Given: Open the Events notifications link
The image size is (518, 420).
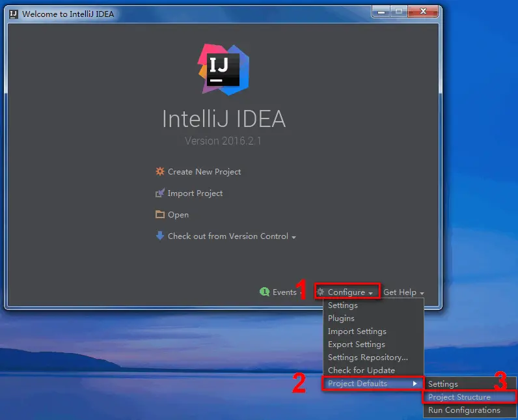Looking at the screenshot, I should pyautogui.click(x=284, y=292).
